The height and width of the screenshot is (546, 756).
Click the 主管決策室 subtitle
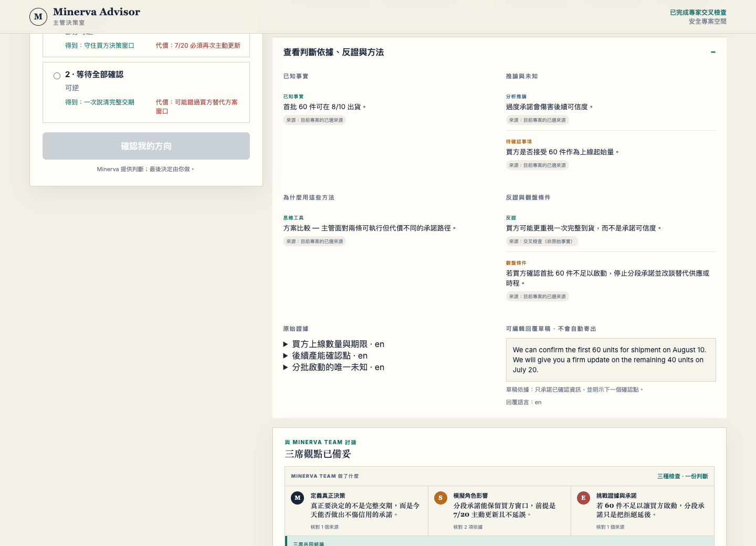(x=69, y=23)
